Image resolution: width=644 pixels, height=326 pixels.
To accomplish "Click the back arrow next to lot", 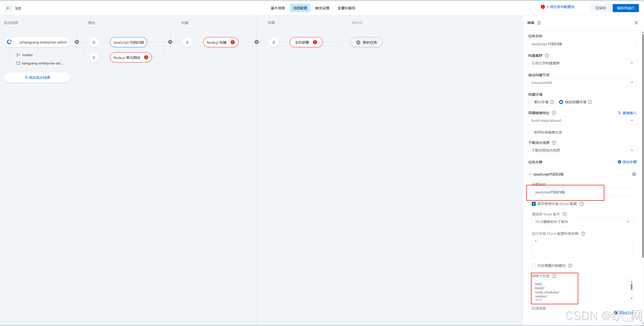I will tap(8, 8).
